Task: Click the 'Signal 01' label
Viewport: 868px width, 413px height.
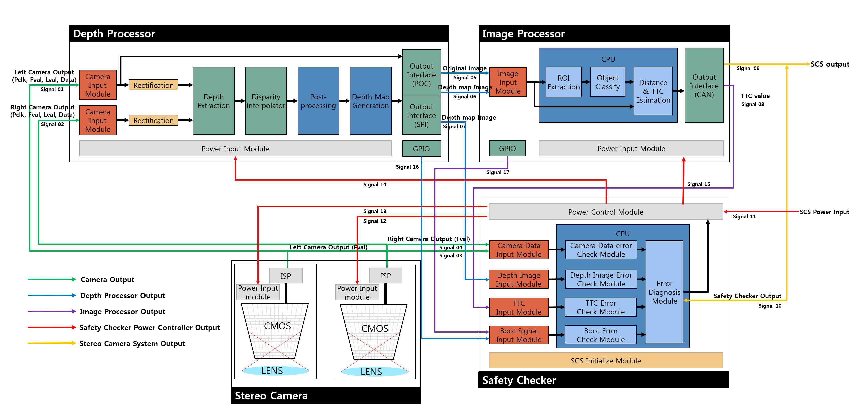Action: [x=52, y=89]
